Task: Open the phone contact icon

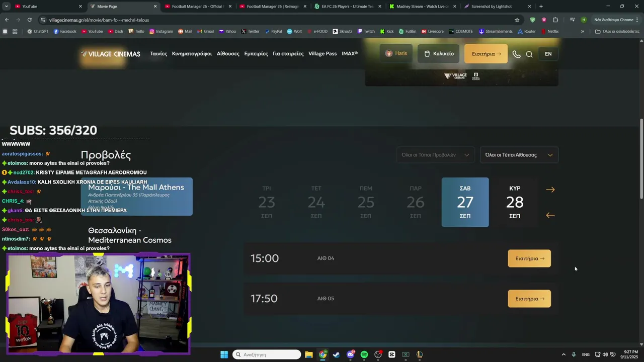Action: (516, 54)
